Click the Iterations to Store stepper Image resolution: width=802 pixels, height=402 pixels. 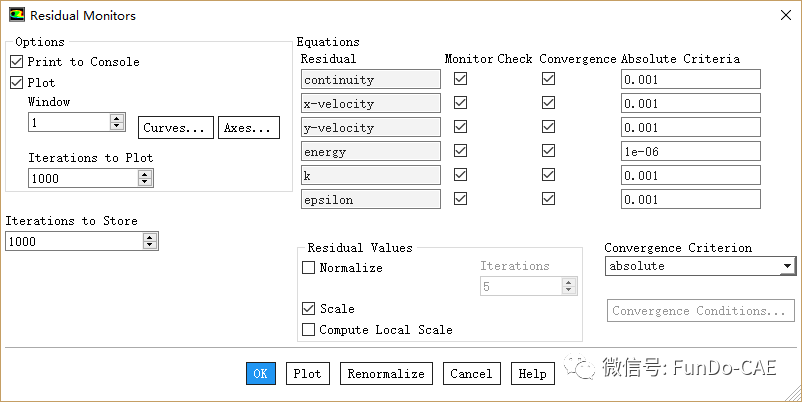pyautogui.click(x=150, y=241)
